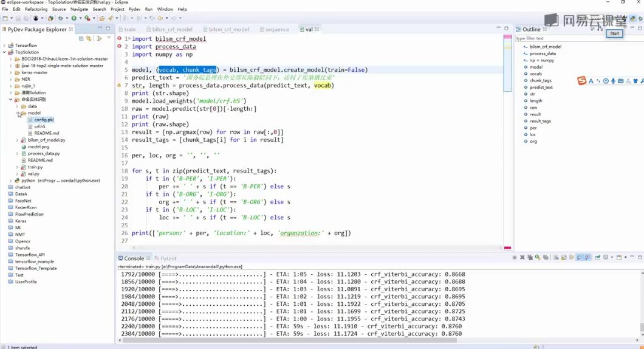Expand the Tensorflow project
This screenshot has height=349, width=644.
pyautogui.click(x=4, y=45)
